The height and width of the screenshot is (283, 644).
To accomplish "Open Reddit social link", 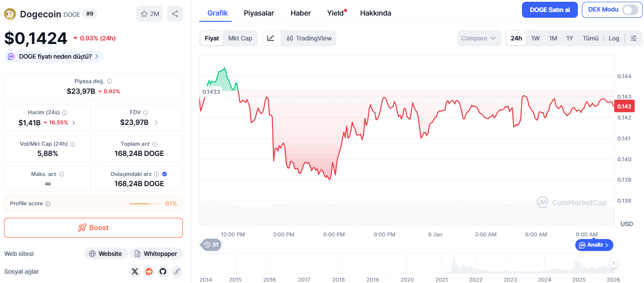I will click(149, 271).
